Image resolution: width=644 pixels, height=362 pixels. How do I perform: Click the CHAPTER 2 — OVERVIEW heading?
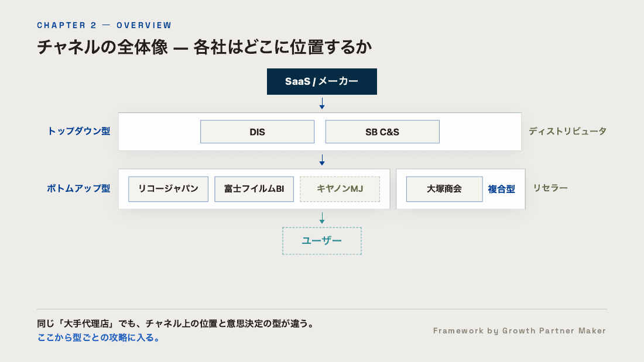point(104,26)
